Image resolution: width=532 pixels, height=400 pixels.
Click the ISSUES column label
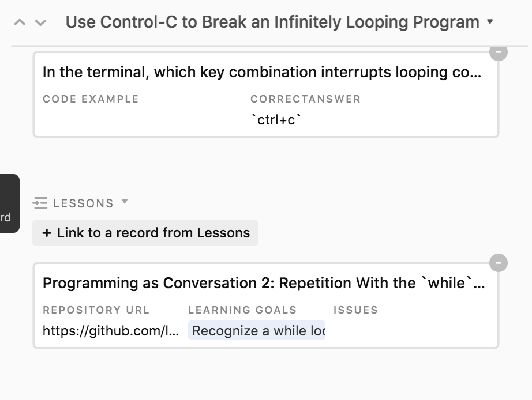355,310
